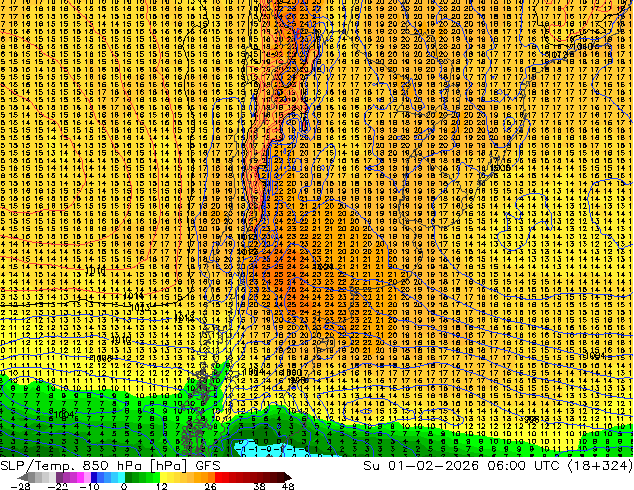Click the '38' label on the color scale
634x490 pixels.
click(260, 486)
